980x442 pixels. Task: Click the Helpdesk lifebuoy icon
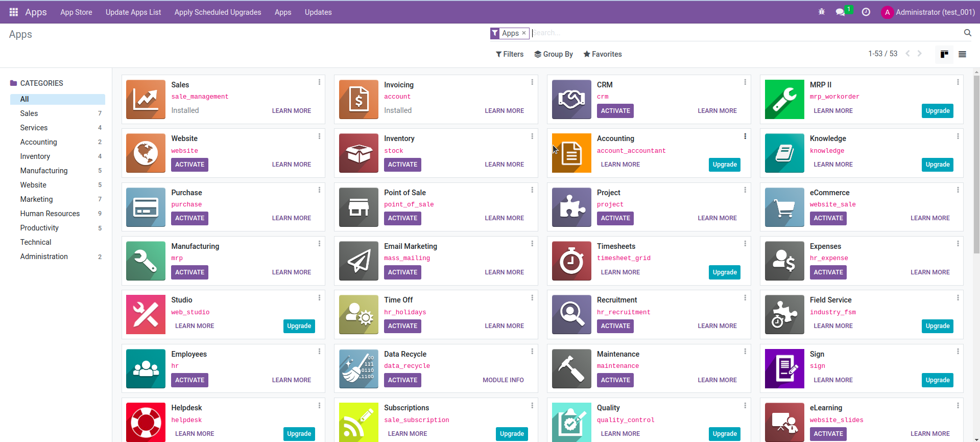point(146,422)
